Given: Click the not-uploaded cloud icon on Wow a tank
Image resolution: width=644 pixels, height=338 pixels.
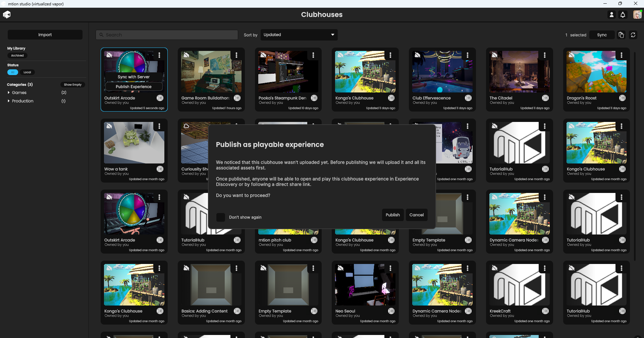Looking at the screenshot, I should pos(109,126).
